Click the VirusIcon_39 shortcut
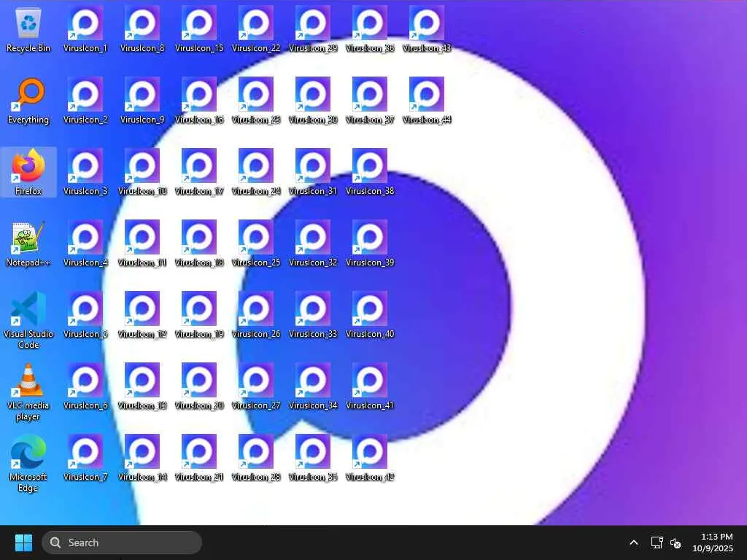Viewport: 747px width, 560px height. pos(370,244)
